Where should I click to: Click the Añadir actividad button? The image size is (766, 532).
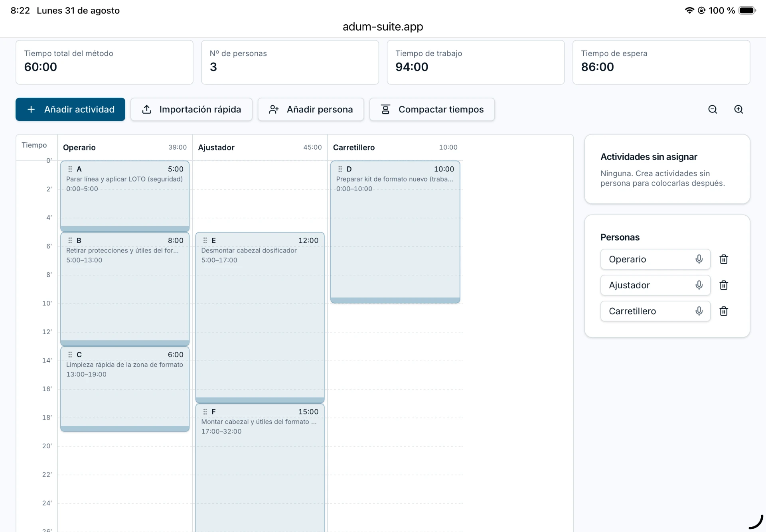(70, 109)
